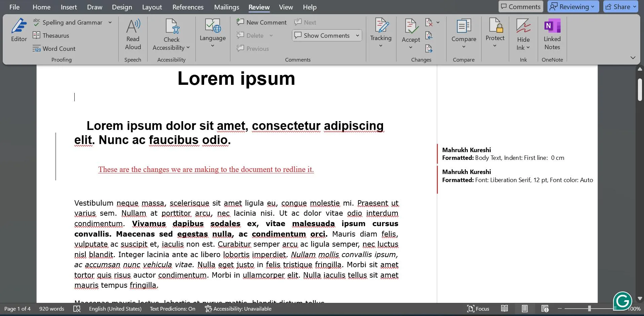Click the Share button

click(x=620, y=6)
